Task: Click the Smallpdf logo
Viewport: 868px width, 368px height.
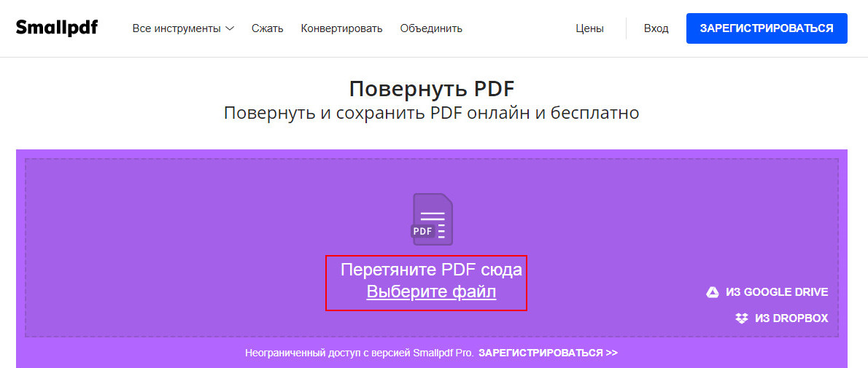Action: [57, 28]
